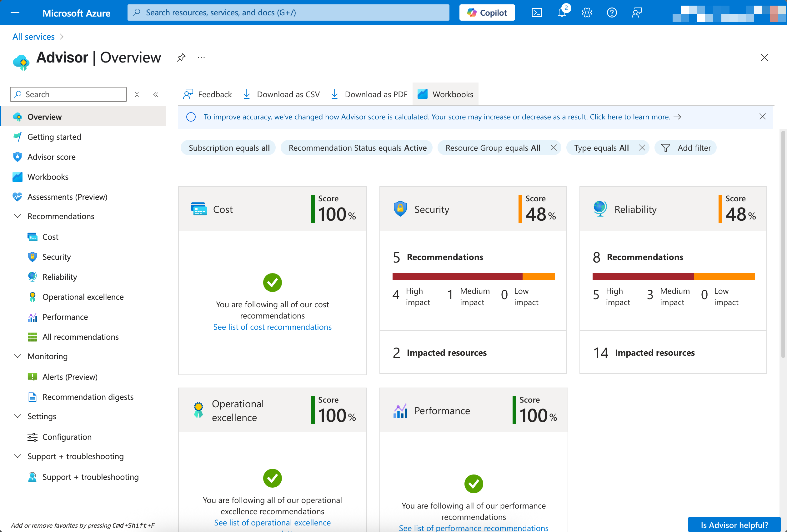Open the portal settings gear

(x=587, y=13)
